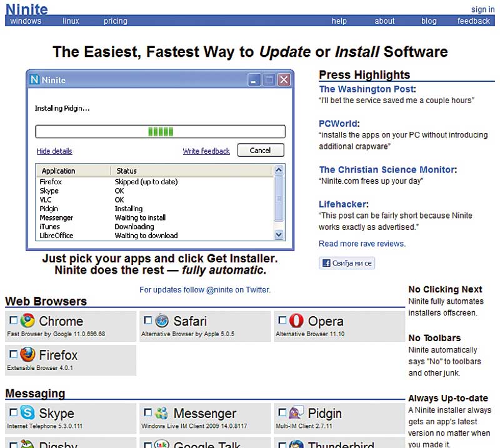Tick the Safari checkbox
Screen dimensions: 500x448
coord(148,320)
